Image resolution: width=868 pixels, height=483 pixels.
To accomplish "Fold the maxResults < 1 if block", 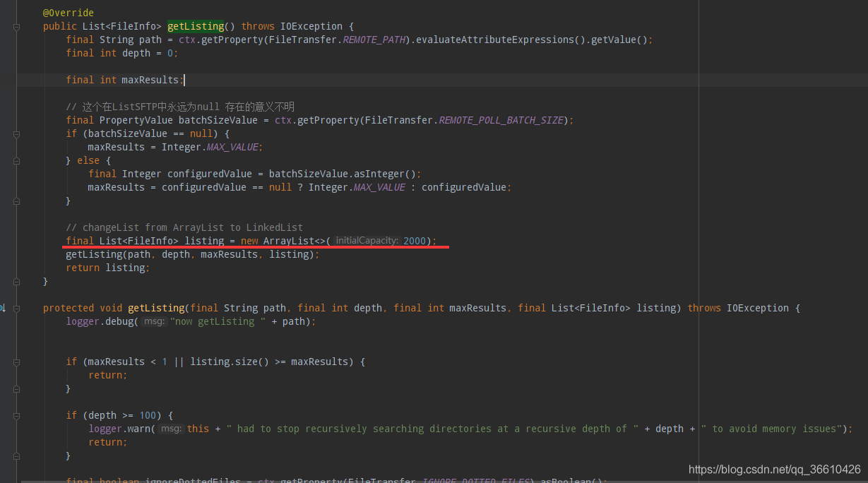I will (x=16, y=362).
